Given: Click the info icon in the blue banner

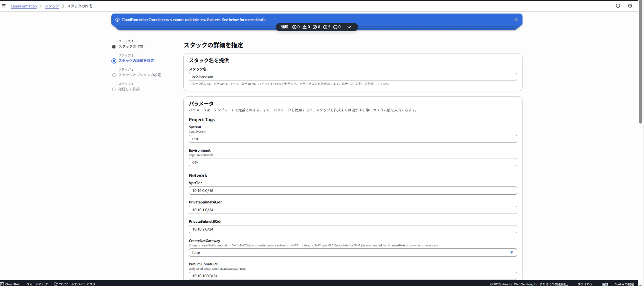Looking at the screenshot, I should [x=117, y=20].
